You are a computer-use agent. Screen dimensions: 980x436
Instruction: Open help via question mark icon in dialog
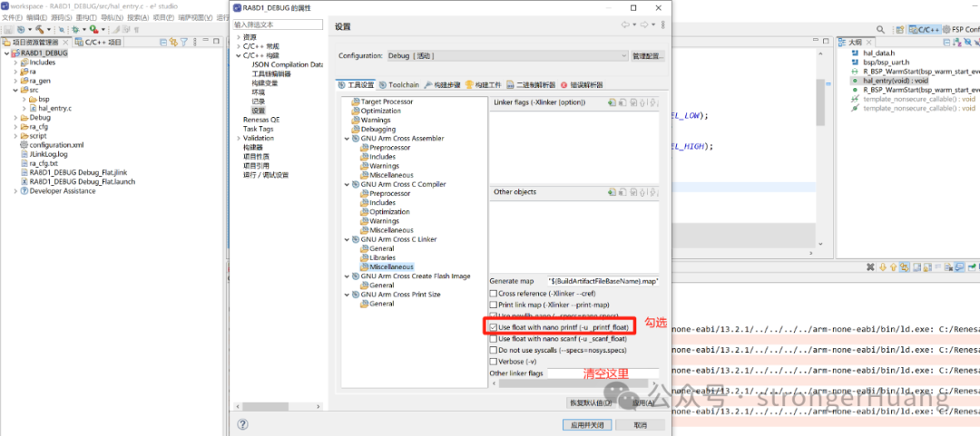coord(242,424)
